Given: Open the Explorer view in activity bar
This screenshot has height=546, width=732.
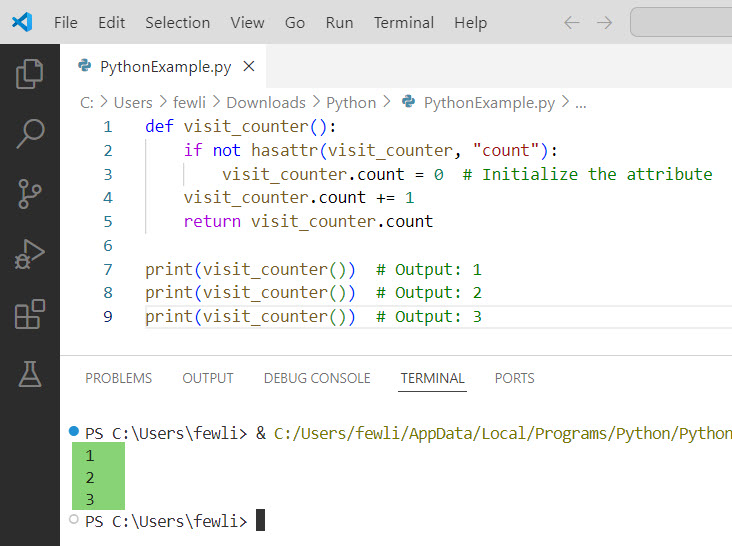Looking at the screenshot, I should (30, 74).
